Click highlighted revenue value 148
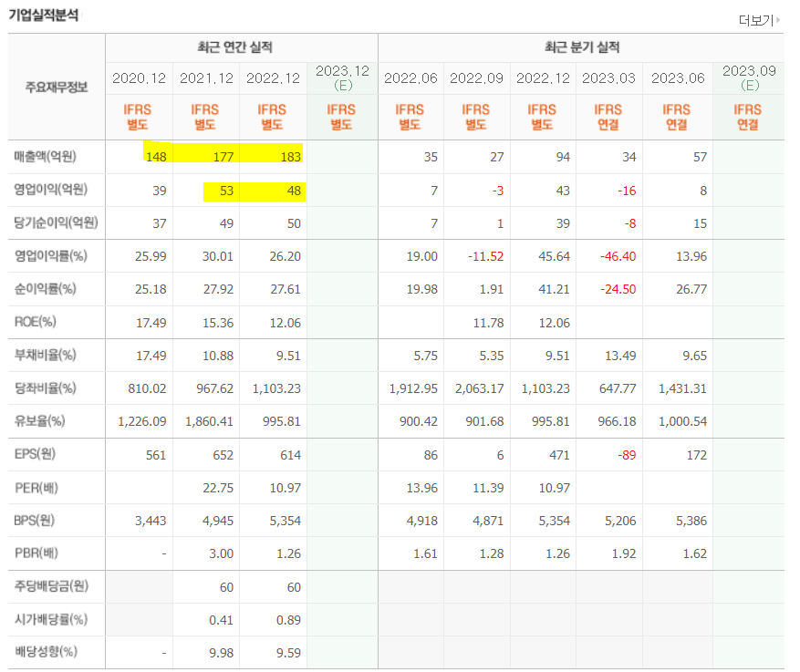 click(156, 157)
